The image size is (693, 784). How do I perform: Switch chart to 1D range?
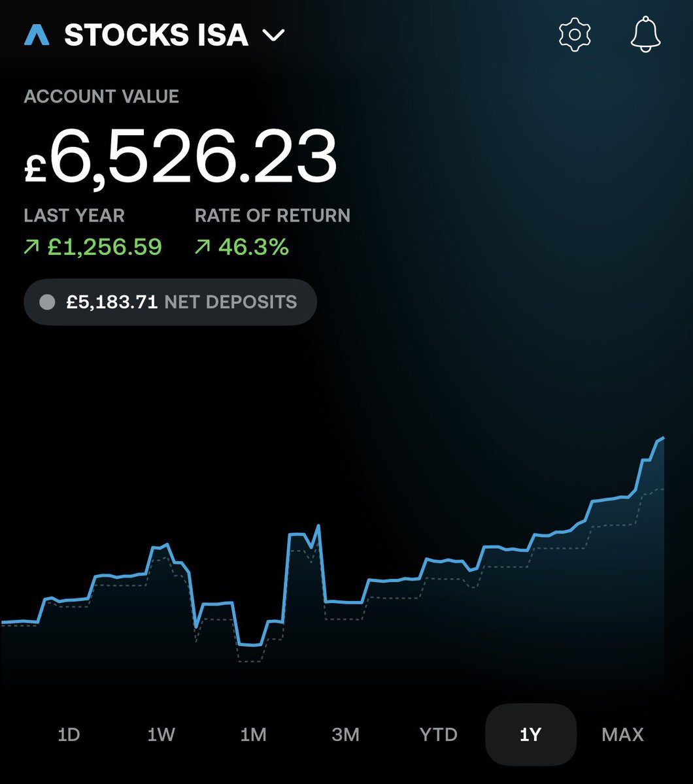click(69, 734)
